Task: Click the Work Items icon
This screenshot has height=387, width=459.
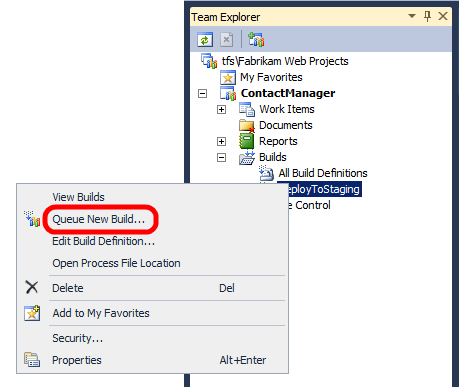Action: pos(247,109)
